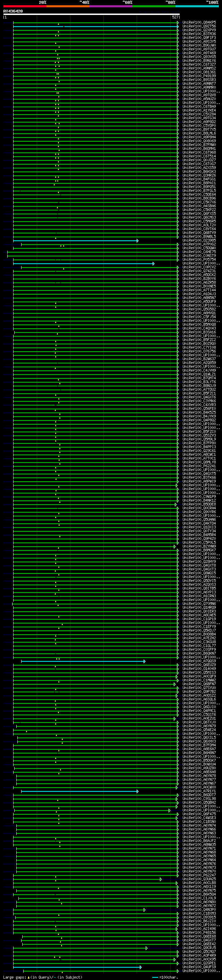Click the query end position 527
Viewport: 222px width, 980px height.
pyautogui.click(x=175, y=17)
